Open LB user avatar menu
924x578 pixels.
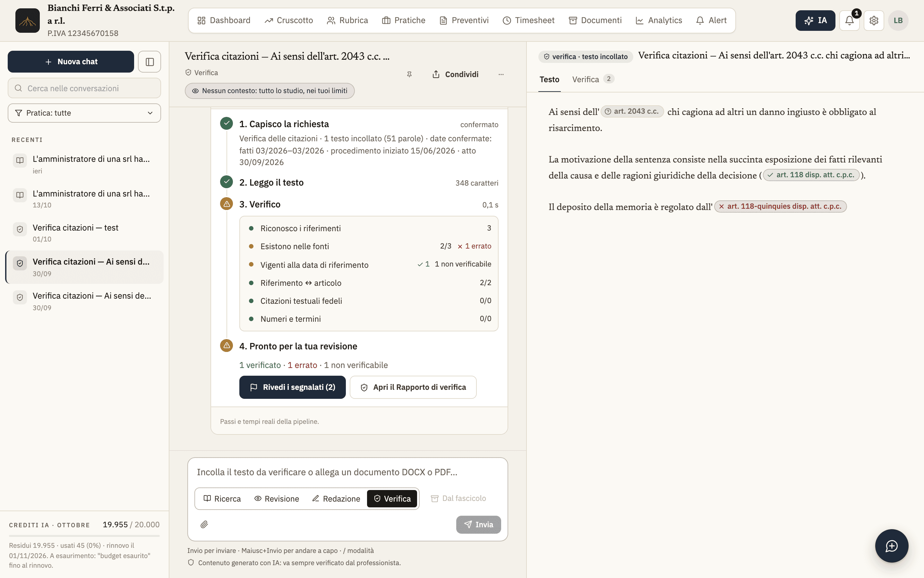pyautogui.click(x=898, y=21)
